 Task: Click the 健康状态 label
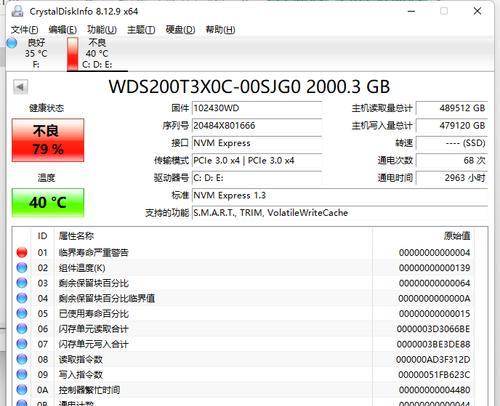(47, 108)
